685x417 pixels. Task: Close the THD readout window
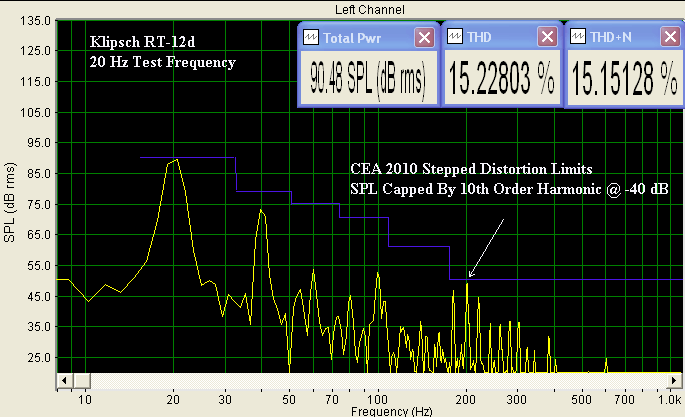(547, 37)
